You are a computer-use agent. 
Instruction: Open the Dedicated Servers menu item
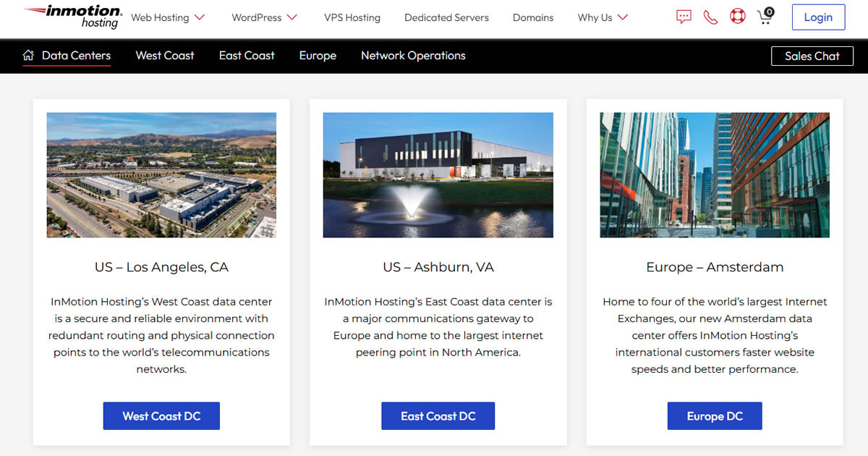point(446,17)
